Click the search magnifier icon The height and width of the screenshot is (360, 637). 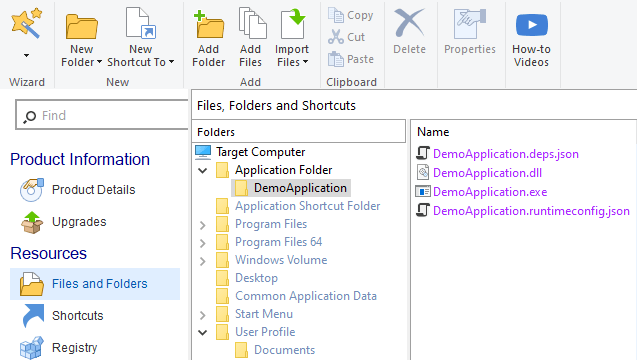pyautogui.click(x=30, y=117)
